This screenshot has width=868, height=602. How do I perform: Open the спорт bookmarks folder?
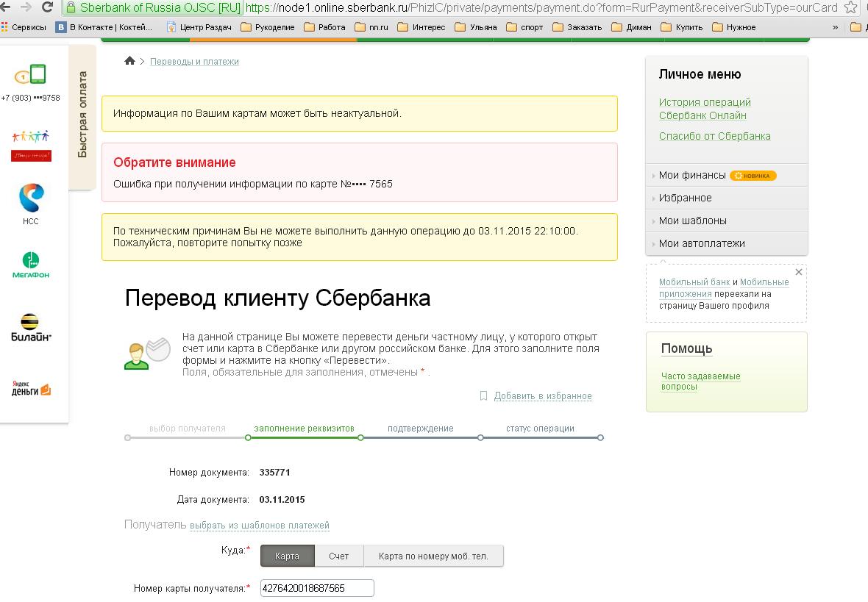tap(524, 27)
